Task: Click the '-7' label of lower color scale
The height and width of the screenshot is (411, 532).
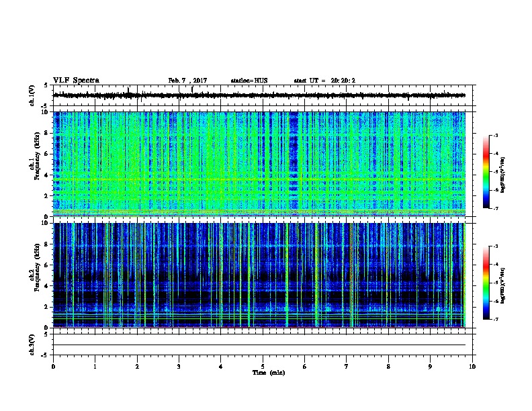Action: [x=495, y=320]
